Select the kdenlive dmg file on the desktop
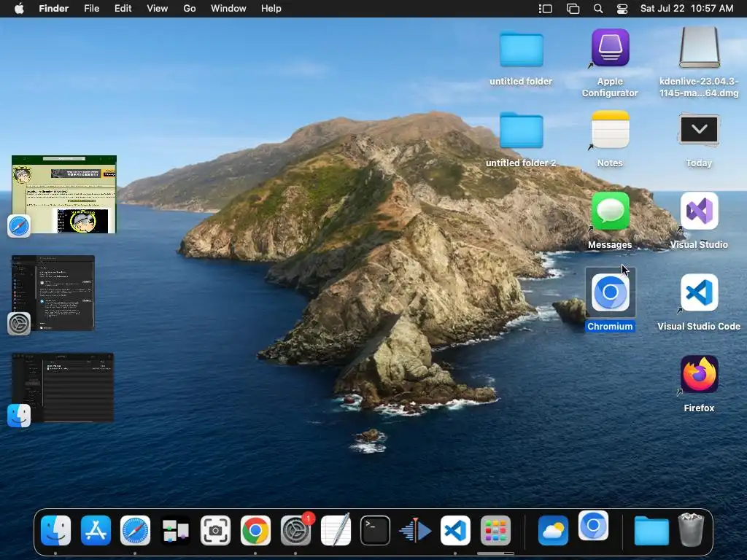The height and width of the screenshot is (560, 747). (699, 49)
